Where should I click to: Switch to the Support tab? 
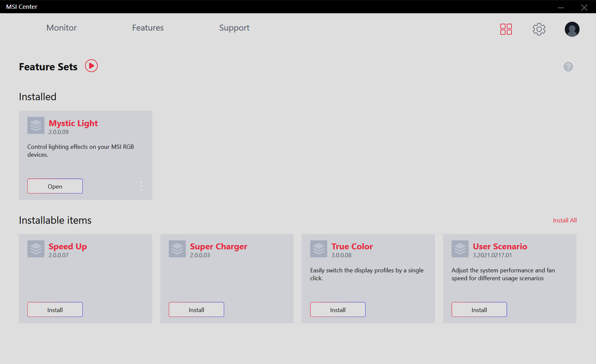pyautogui.click(x=234, y=28)
